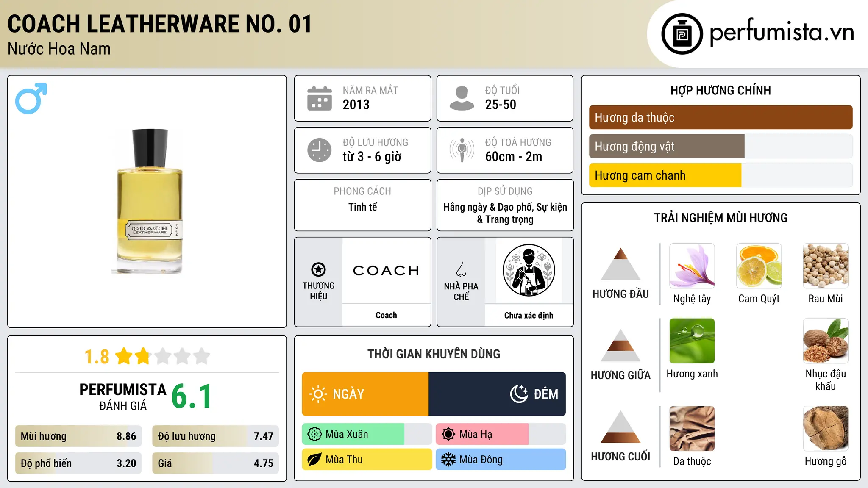Click the Mùa Thu season bar
868x488 pixels.
point(367,460)
